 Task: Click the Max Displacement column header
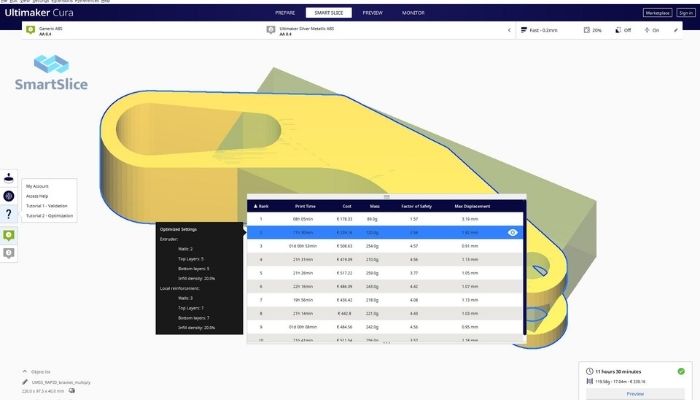tap(472, 206)
